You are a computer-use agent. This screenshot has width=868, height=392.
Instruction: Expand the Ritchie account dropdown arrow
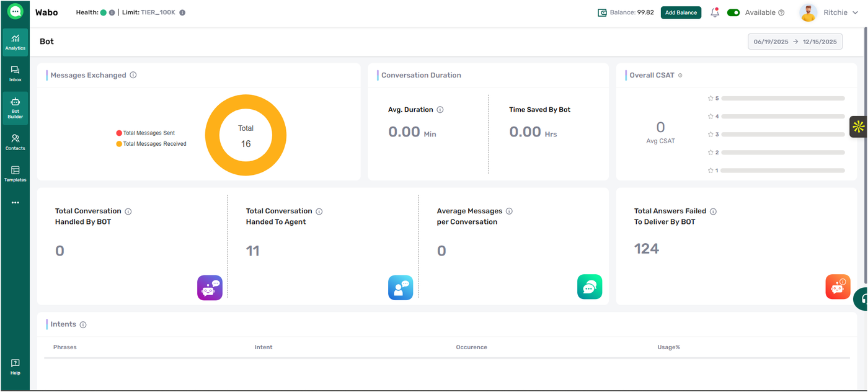[856, 12]
